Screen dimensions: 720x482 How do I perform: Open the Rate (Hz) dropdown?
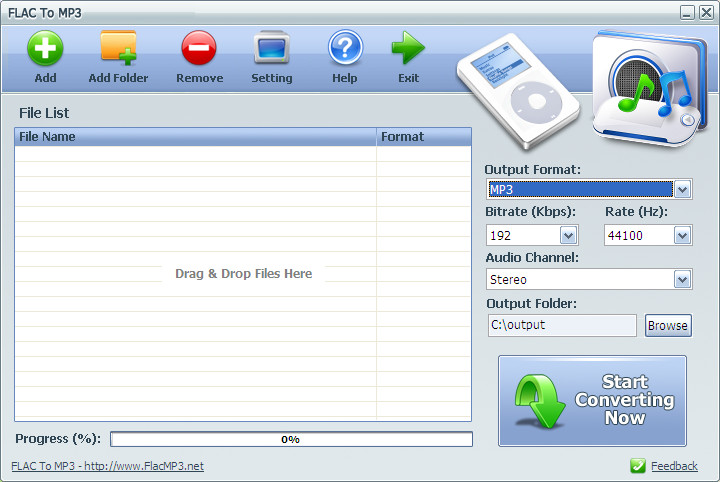[682, 235]
